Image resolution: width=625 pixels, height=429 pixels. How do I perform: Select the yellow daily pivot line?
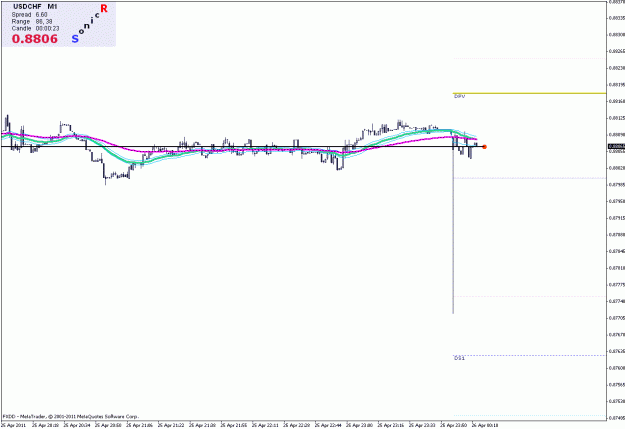click(x=529, y=93)
